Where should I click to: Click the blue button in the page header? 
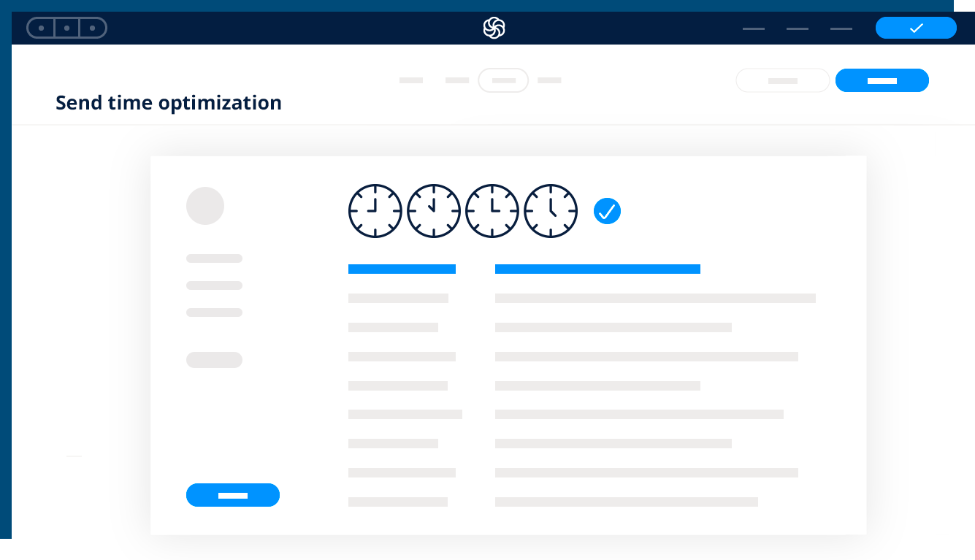[882, 80]
